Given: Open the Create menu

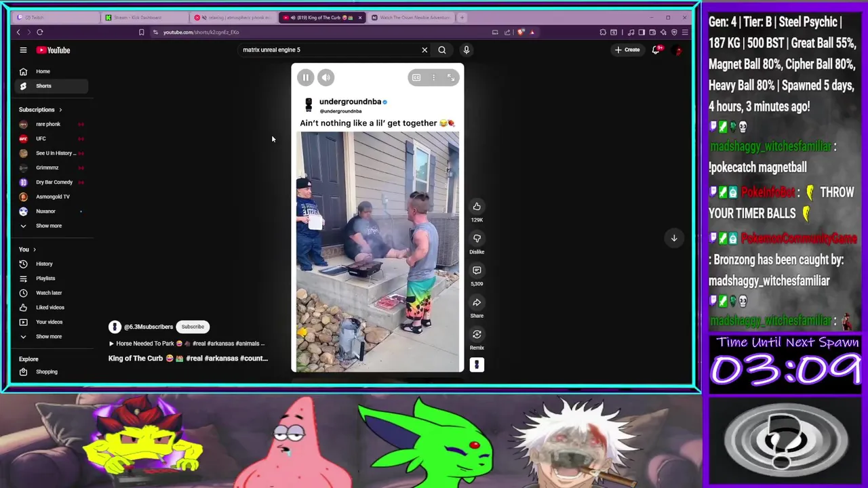Looking at the screenshot, I should (627, 49).
